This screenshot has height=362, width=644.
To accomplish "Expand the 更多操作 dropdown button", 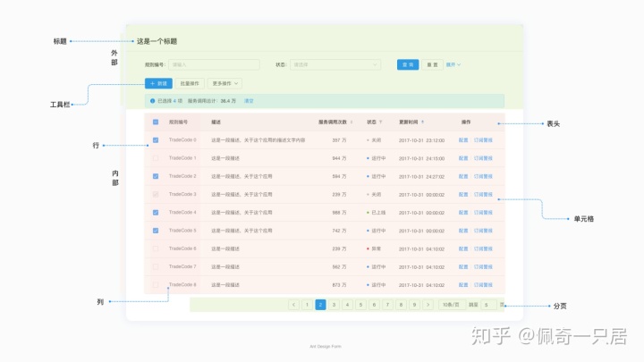I will (225, 83).
